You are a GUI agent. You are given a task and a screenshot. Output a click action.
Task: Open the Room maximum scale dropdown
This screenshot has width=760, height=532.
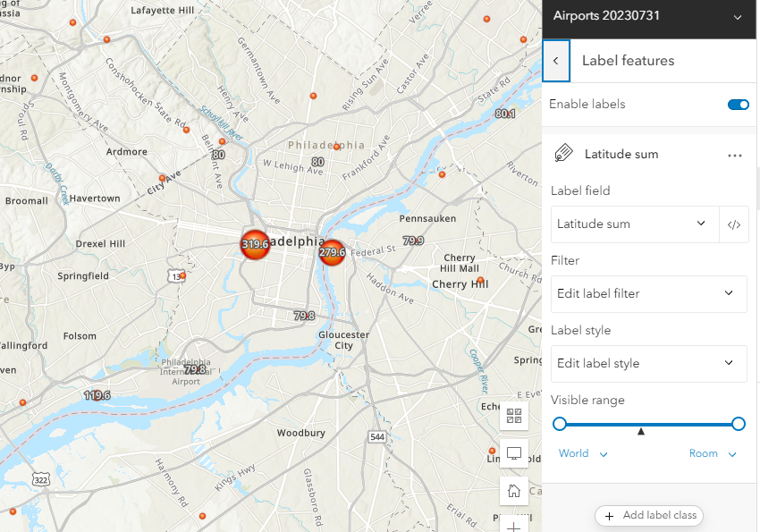[x=713, y=453]
